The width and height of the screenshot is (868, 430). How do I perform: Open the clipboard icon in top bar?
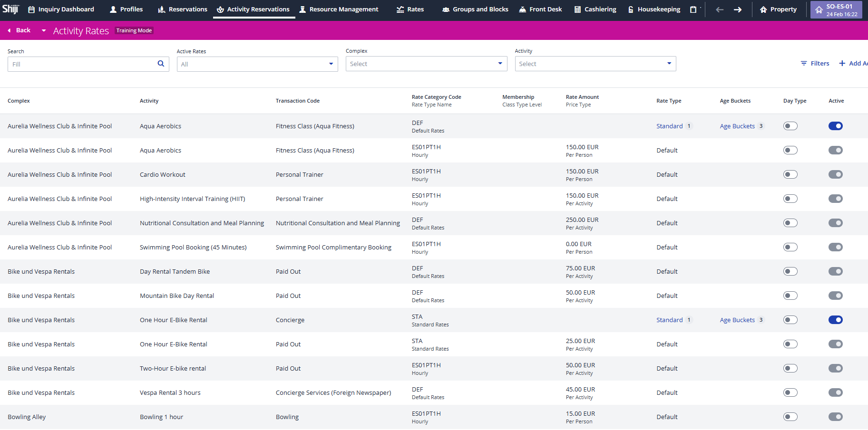click(x=693, y=10)
